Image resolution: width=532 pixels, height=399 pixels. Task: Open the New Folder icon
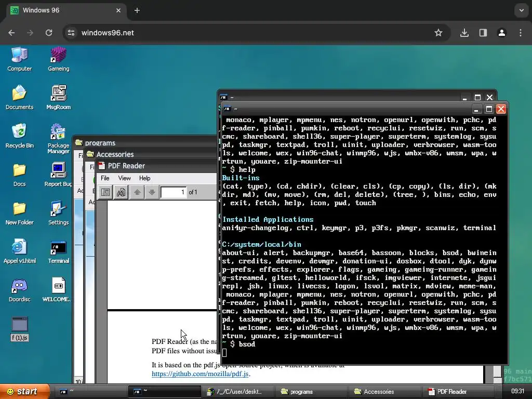click(19, 213)
